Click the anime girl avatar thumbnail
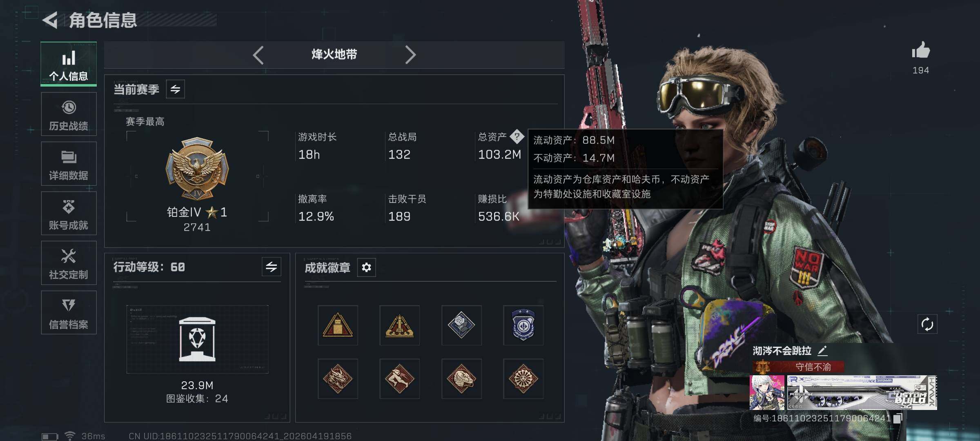Image resolution: width=980 pixels, height=441 pixels. [x=767, y=392]
